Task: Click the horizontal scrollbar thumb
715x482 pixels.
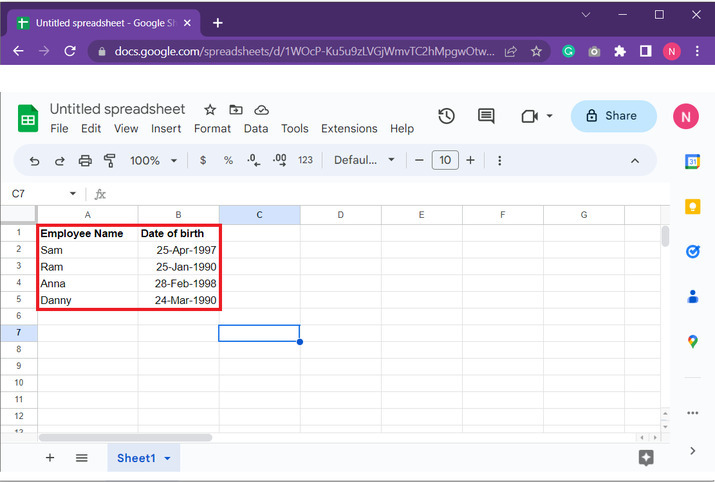Action: tap(125, 438)
